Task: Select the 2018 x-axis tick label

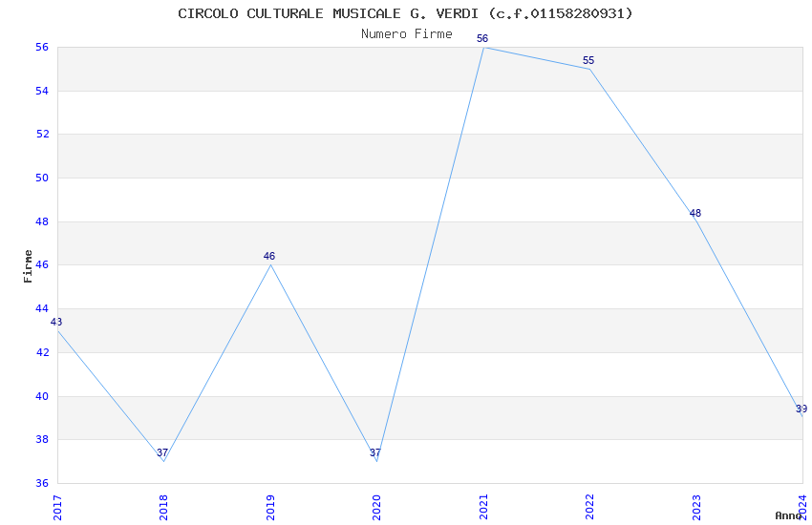Action: [163, 508]
